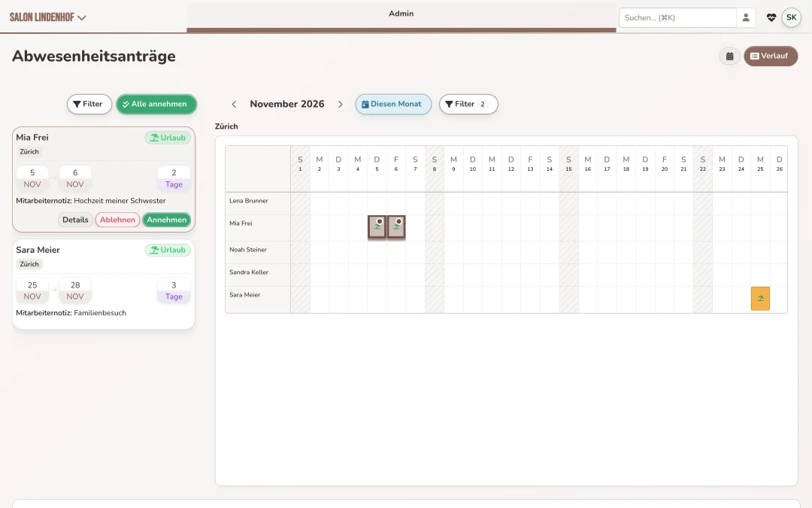The width and height of the screenshot is (812, 508).
Task: Click the heart health status icon
Action: pos(771,17)
